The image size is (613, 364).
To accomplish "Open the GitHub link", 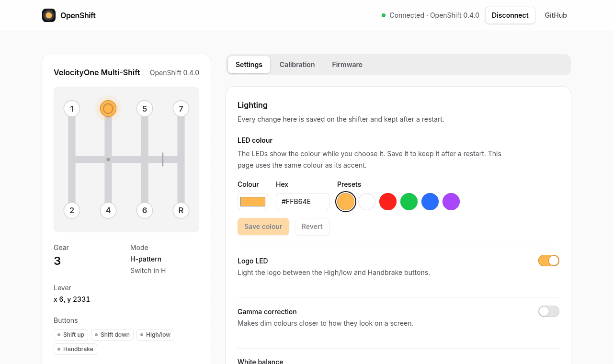I will pyautogui.click(x=556, y=15).
